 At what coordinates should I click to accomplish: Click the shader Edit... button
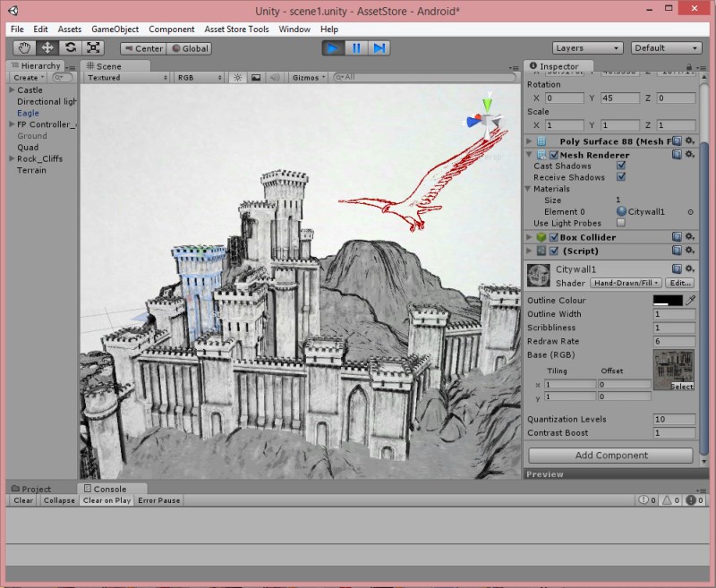point(680,283)
